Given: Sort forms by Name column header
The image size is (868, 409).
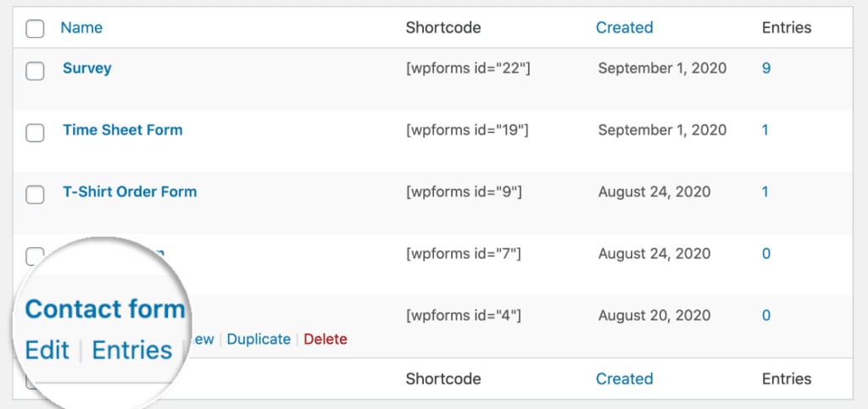Looking at the screenshot, I should coord(81,28).
